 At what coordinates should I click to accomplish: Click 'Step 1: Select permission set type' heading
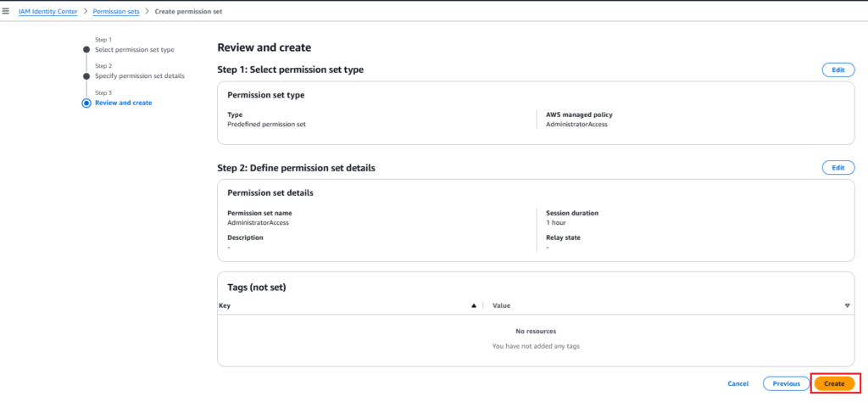point(290,70)
